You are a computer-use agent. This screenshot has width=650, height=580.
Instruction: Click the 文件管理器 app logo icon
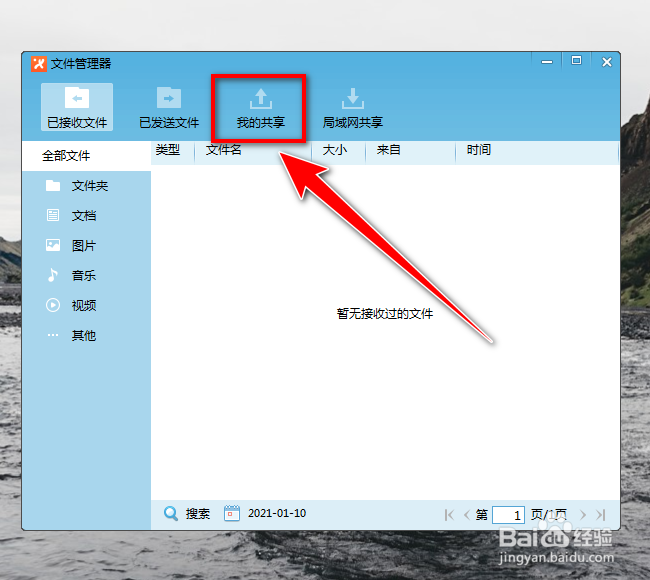click(39, 64)
